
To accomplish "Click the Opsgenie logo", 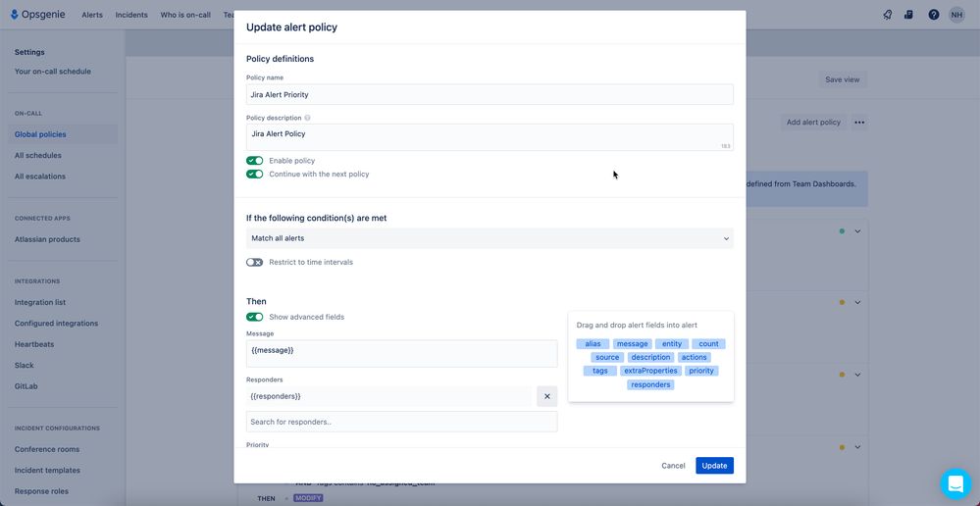I will tap(37, 15).
